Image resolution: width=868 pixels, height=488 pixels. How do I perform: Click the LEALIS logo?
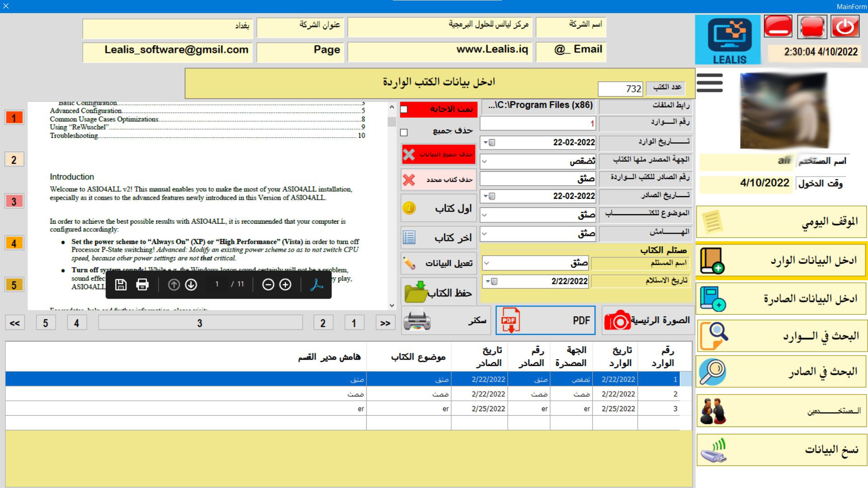tap(728, 40)
